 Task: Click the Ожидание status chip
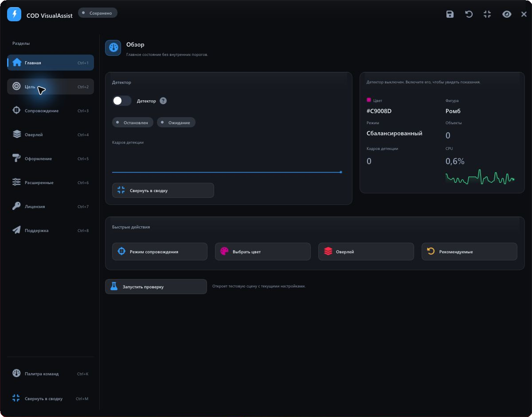(176, 122)
